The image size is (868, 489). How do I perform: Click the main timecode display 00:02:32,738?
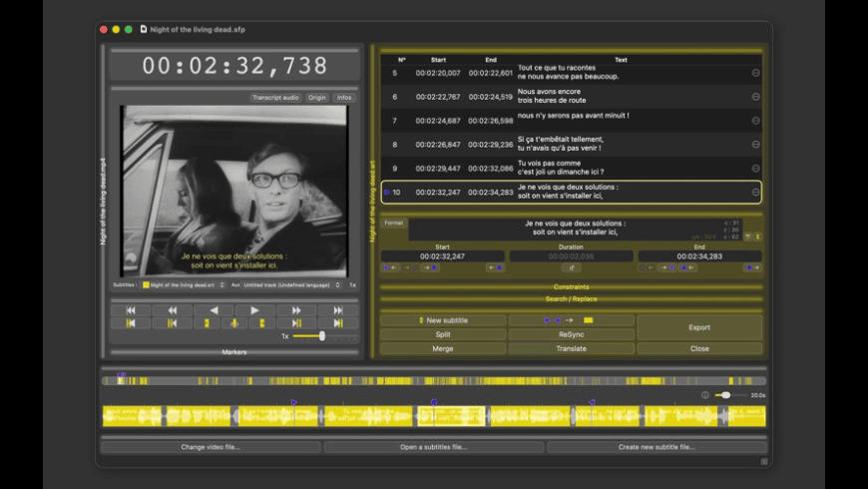pyautogui.click(x=234, y=66)
